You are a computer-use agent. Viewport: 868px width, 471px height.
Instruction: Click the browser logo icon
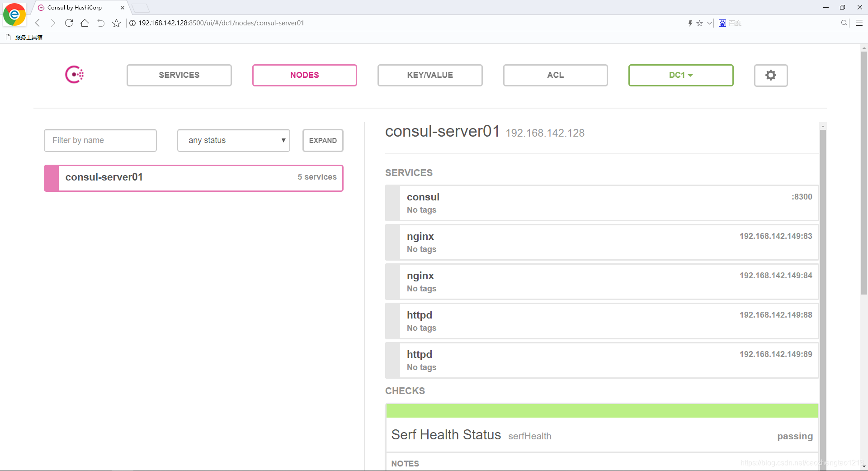point(14,14)
